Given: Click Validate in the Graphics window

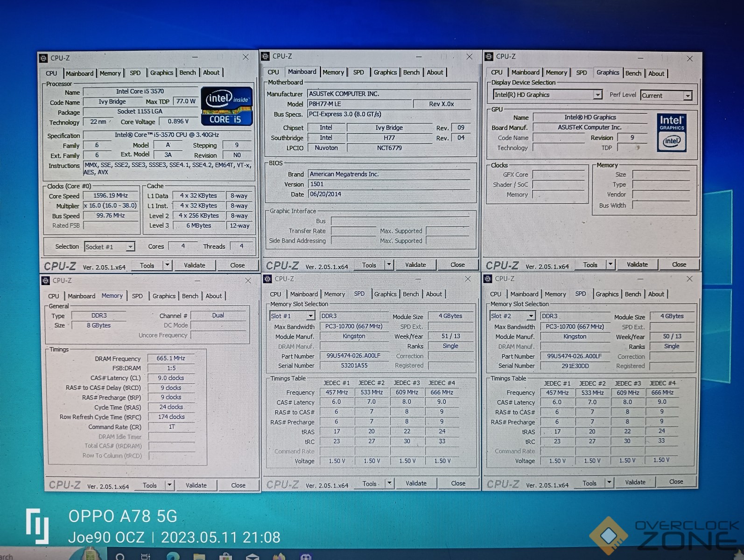Looking at the screenshot, I should tap(637, 264).
